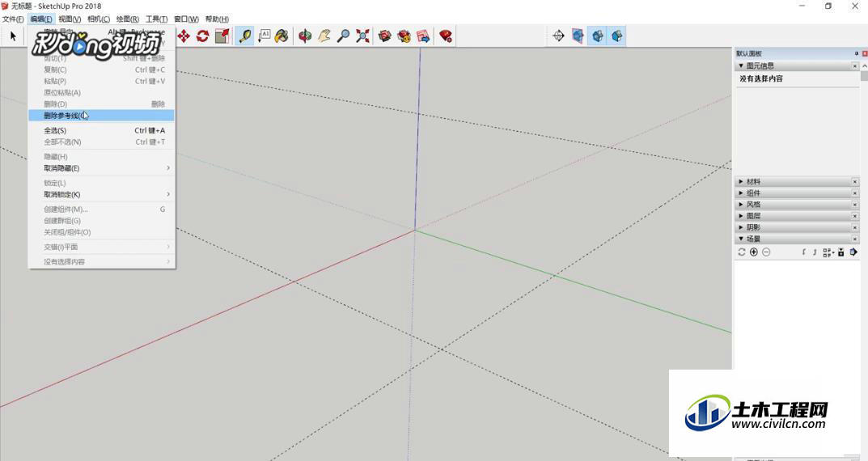
Task: Click the last blue cube toolbar icon
Action: (x=616, y=36)
